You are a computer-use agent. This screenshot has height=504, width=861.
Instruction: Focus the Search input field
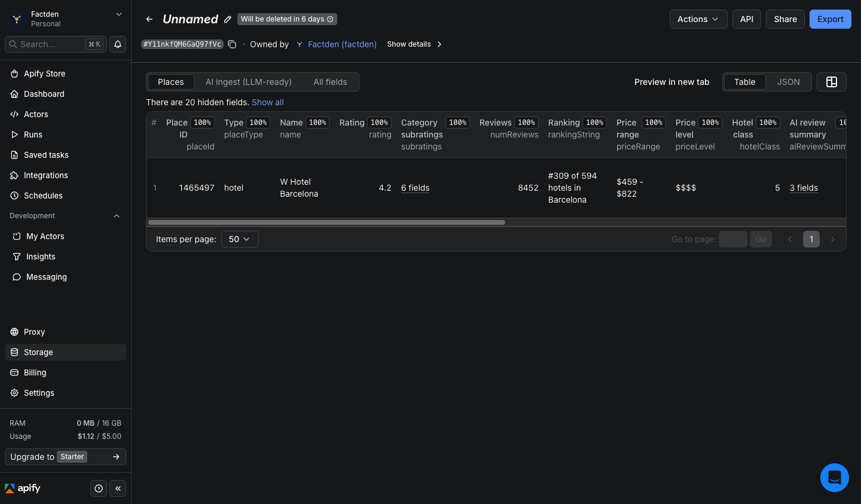(56, 44)
